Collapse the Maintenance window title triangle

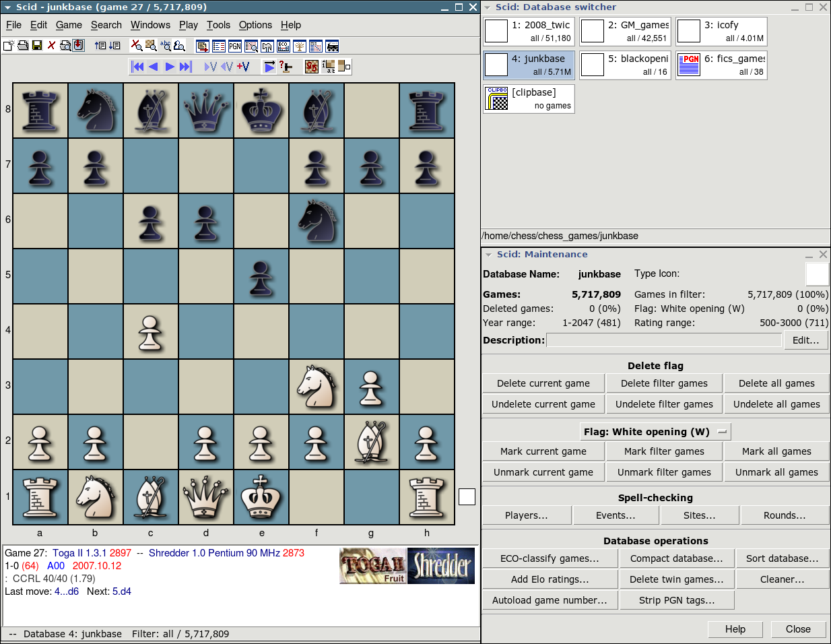coord(488,255)
